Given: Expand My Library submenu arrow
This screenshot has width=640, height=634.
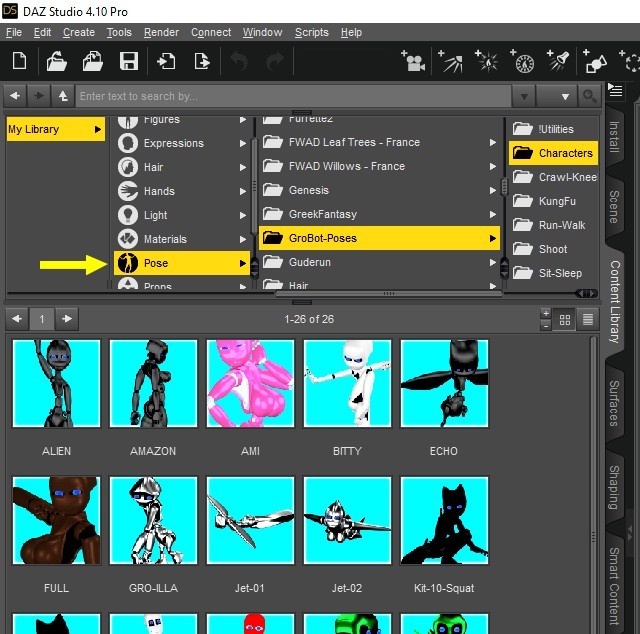Looking at the screenshot, I should tap(98, 129).
